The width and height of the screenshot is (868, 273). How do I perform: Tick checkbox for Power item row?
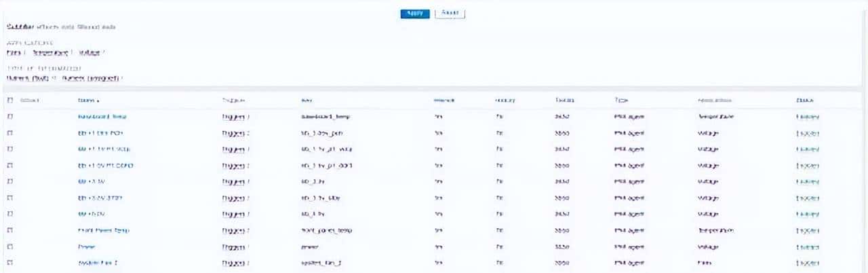(9, 247)
